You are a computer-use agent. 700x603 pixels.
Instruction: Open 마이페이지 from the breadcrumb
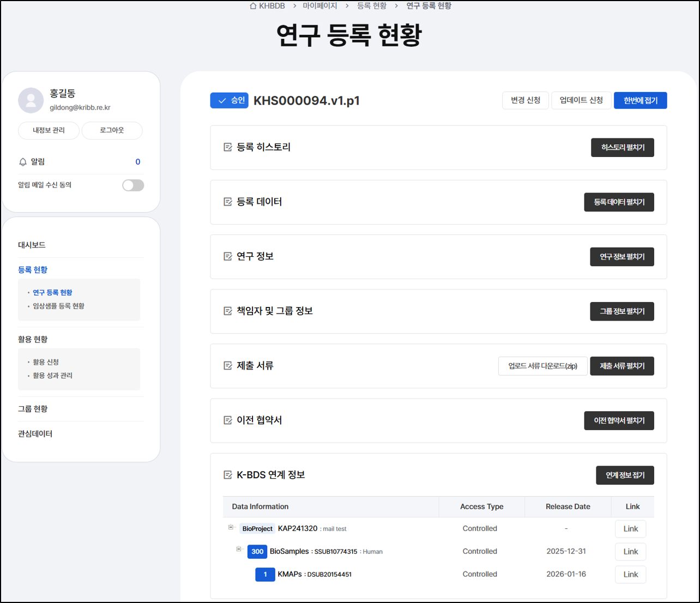(x=320, y=5)
